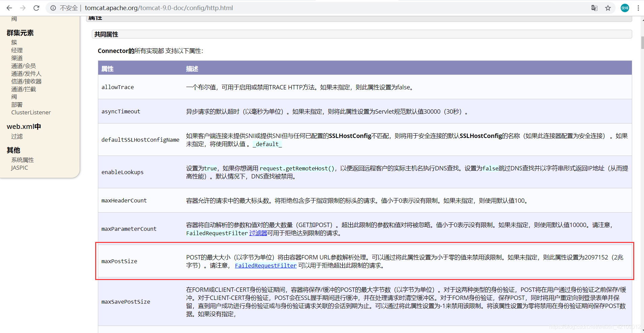The image size is (644, 333).
Task: Open the ClusterListener sidebar link
Action: click(31, 112)
